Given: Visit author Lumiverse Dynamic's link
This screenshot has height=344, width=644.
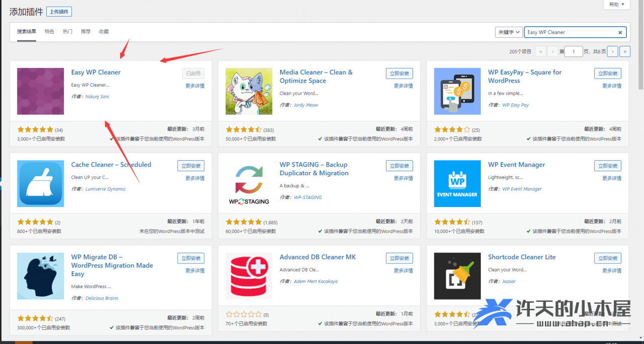Looking at the screenshot, I should [x=106, y=189].
